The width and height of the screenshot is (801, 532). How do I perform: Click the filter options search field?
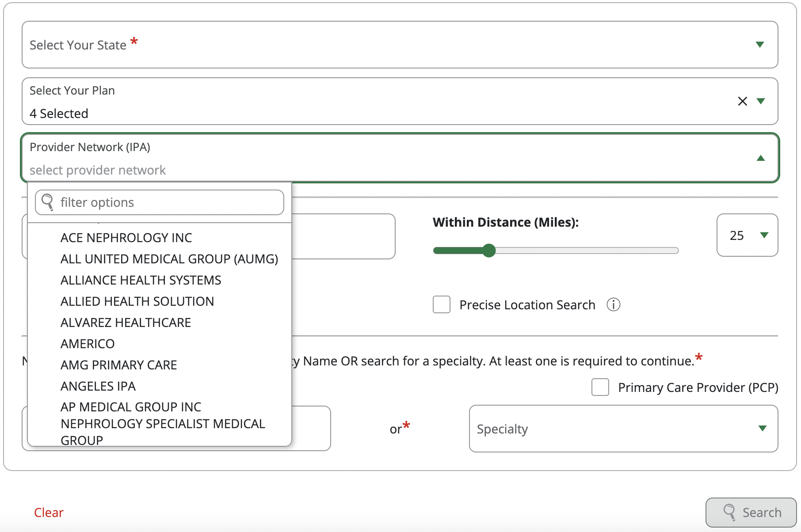(168, 202)
